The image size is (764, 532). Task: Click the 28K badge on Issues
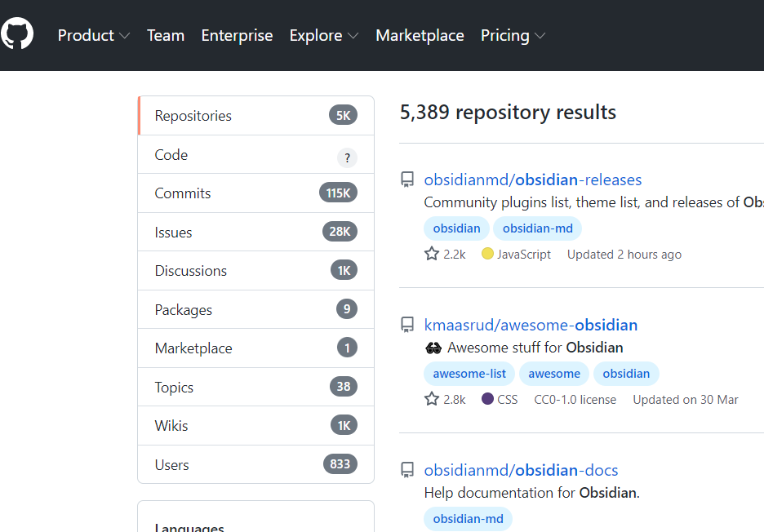pos(340,232)
